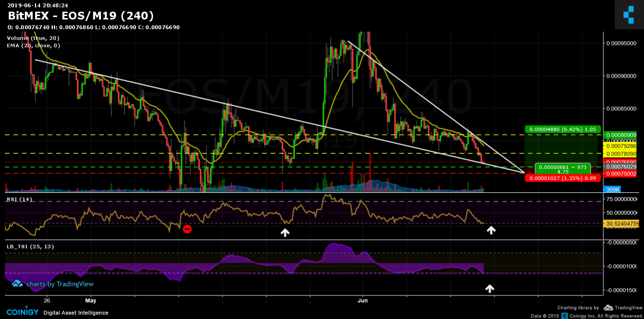Click price axis label 0.00095000
Screen dimensions: 644x319
click(x=621, y=43)
